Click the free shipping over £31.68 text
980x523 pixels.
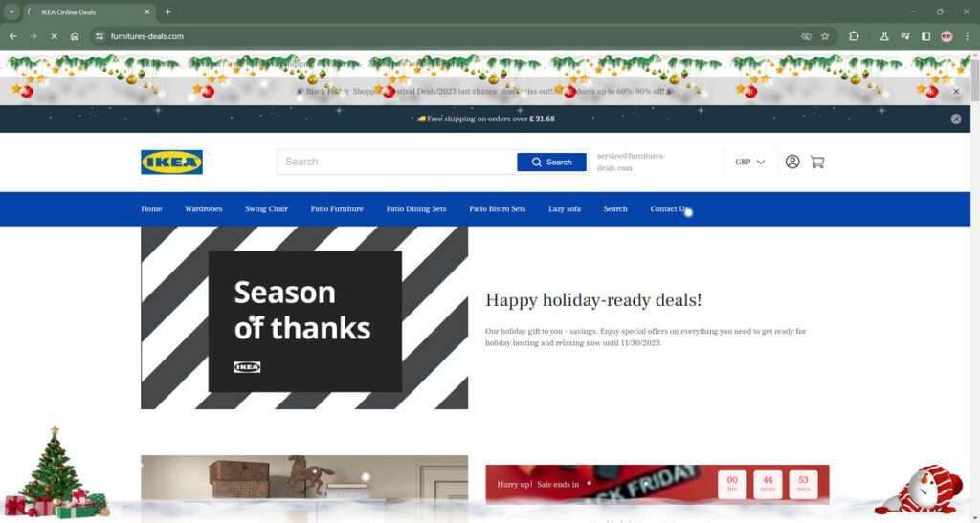coord(485,119)
